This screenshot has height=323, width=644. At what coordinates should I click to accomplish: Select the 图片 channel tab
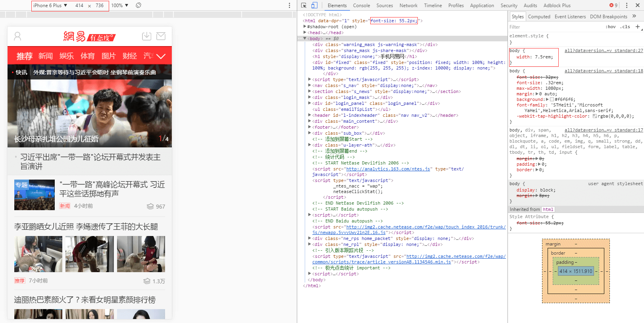109,56
